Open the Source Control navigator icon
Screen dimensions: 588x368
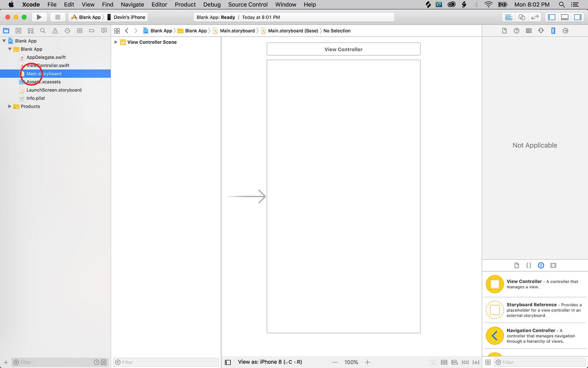(x=18, y=31)
